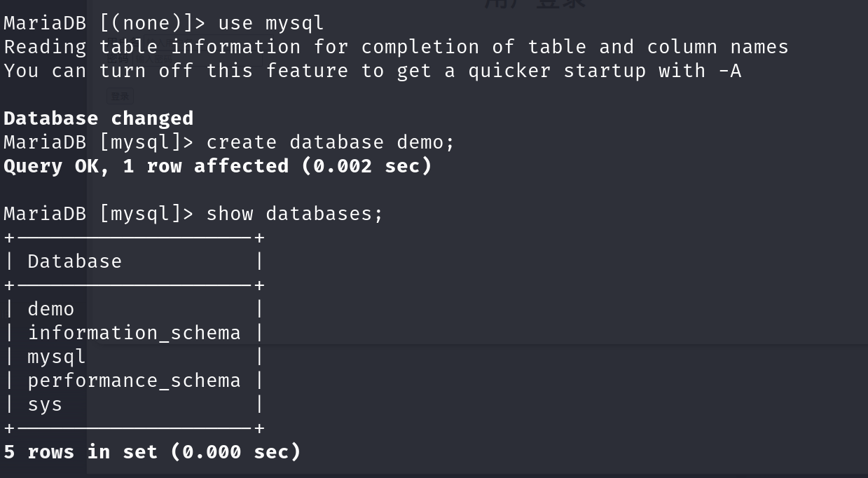Click the table's top border line
The width and height of the screenshot is (868, 478).
[134, 238]
